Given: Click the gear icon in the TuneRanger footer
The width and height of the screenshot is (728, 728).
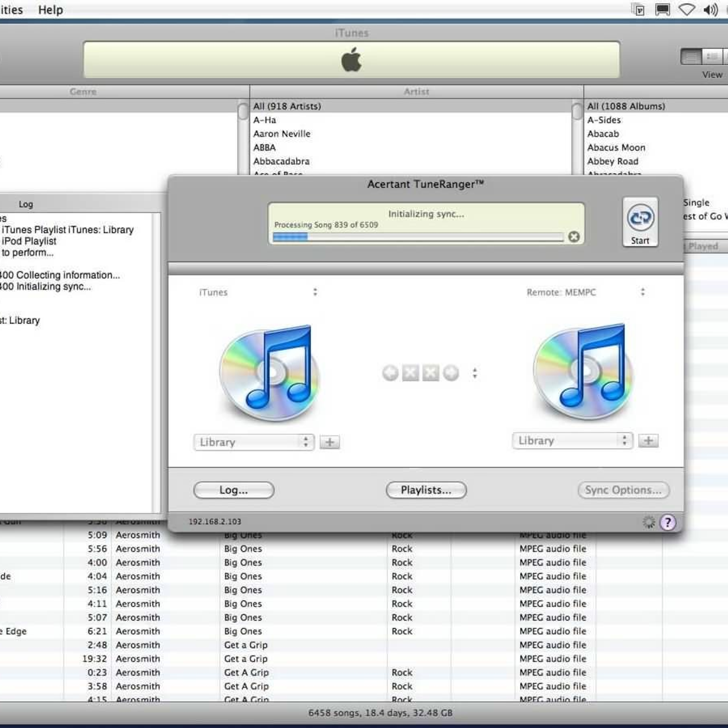Looking at the screenshot, I should (649, 522).
